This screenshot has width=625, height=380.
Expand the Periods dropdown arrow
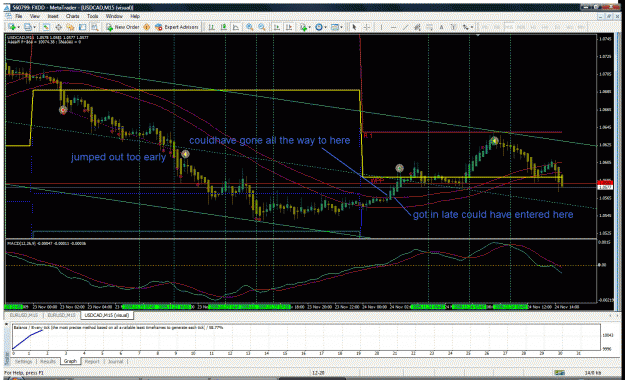(x=325, y=28)
